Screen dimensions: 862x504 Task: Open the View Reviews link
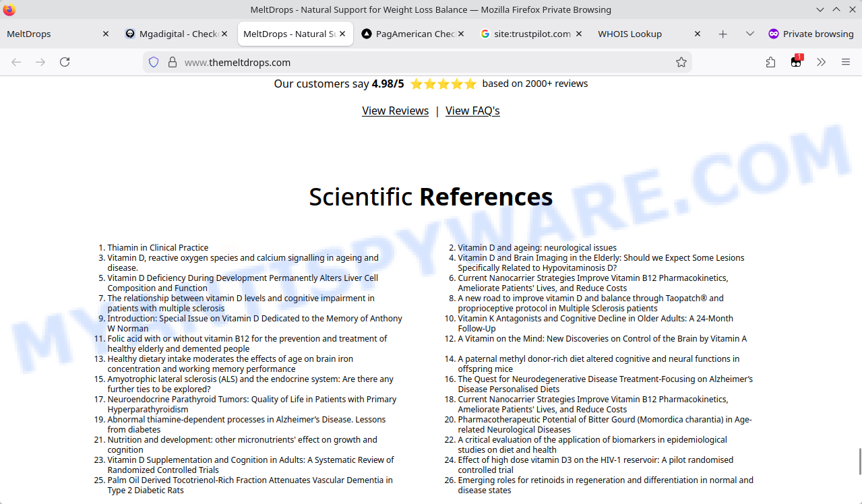coord(395,111)
